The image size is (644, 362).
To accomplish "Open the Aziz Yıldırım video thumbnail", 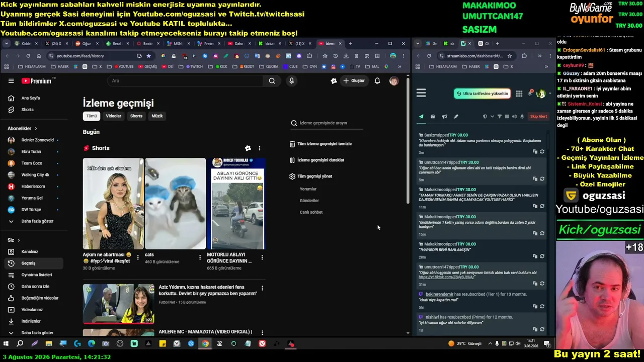I will (x=119, y=304).
